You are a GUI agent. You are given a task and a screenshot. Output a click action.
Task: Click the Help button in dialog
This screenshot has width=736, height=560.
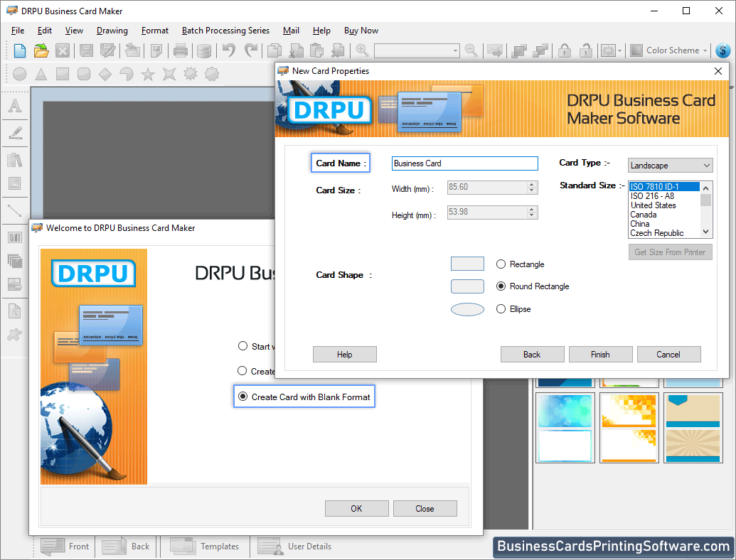pos(344,355)
